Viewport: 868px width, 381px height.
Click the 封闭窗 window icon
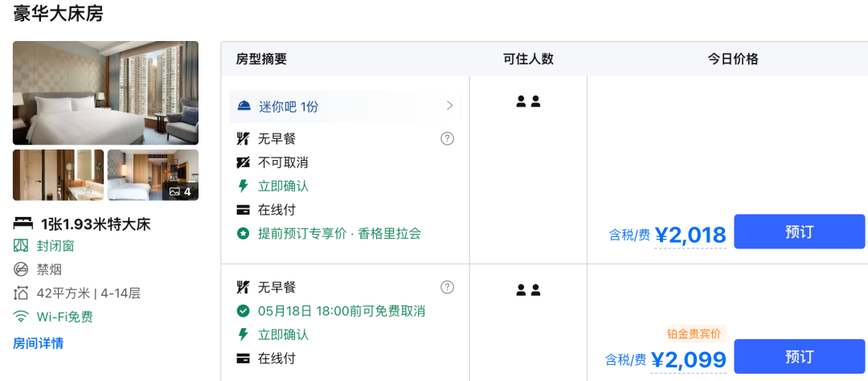[21, 246]
